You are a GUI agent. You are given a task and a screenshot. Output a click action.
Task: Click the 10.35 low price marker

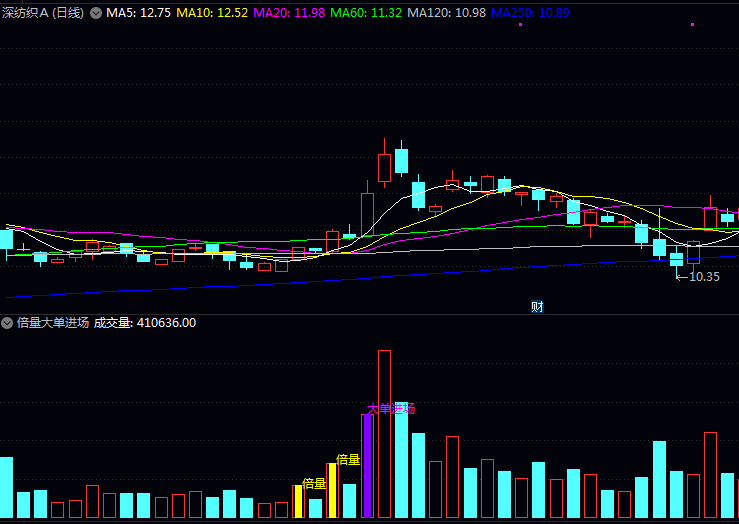(704, 277)
